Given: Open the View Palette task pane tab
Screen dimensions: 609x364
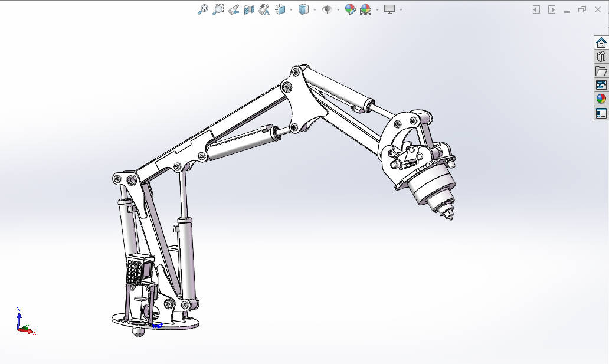Looking at the screenshot, I should pyautogui.click(x=601, y=85).
